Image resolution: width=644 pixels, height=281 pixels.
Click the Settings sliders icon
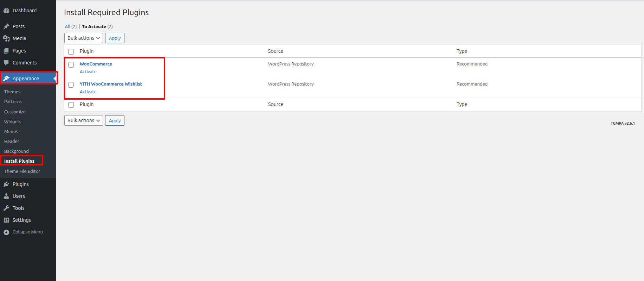6,220
